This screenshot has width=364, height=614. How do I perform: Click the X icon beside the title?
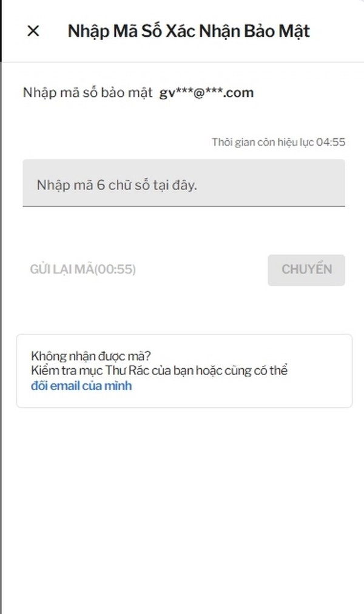click(33, 31)
